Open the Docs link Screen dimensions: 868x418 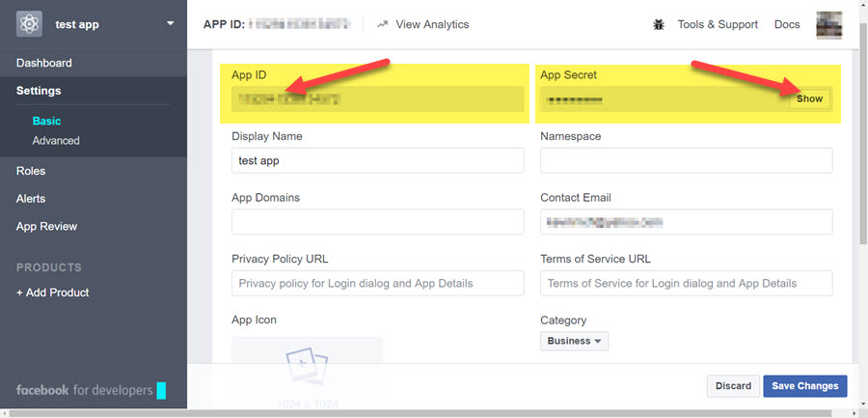[x=787, y=24]
